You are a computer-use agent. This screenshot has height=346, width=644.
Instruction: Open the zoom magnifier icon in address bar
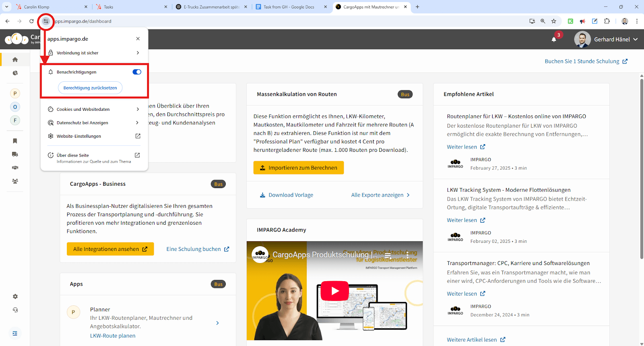click(543, 21)
